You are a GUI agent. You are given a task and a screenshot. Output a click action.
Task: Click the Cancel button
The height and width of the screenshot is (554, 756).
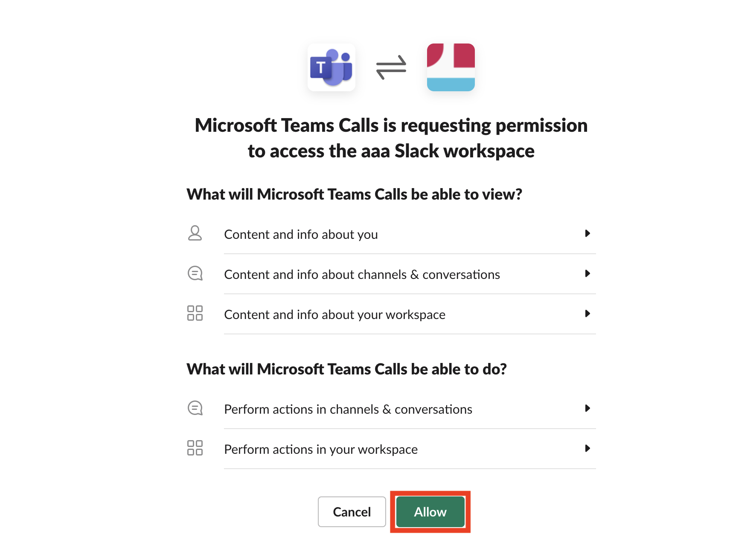pos(352,512)
